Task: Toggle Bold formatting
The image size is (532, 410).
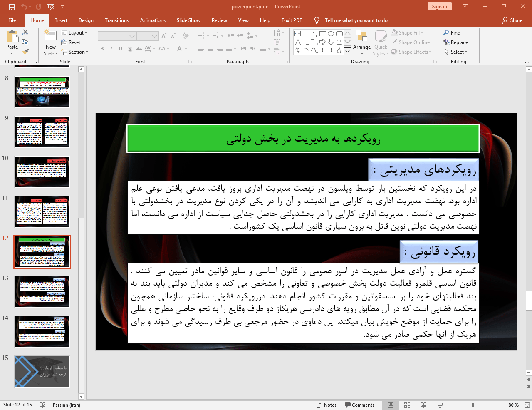Action: click(102, 49)
